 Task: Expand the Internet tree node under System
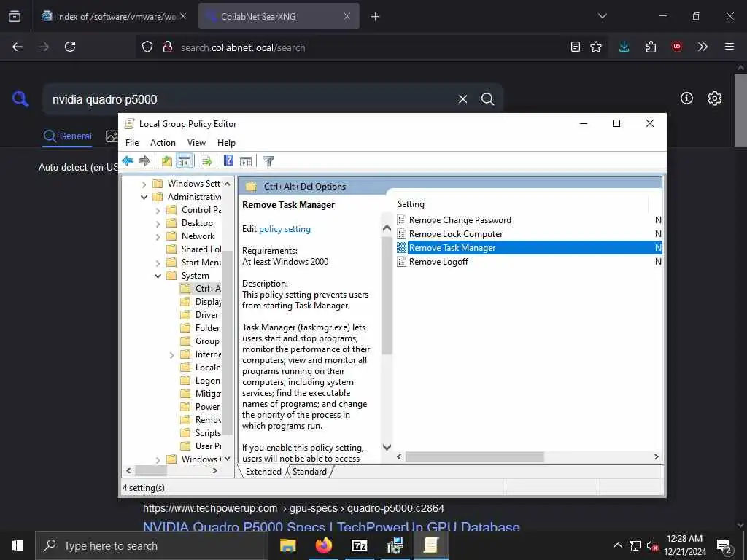[x=171, y=355]
